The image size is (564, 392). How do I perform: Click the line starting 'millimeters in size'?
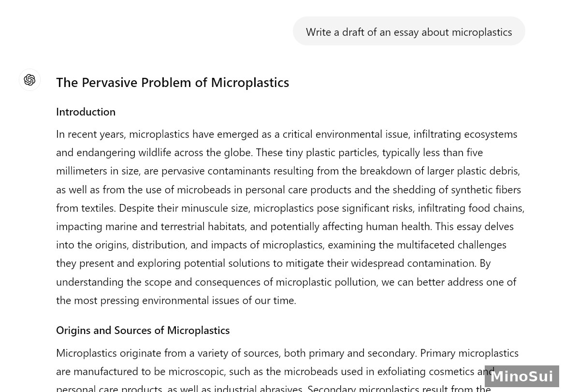click(x=288, y=171)
